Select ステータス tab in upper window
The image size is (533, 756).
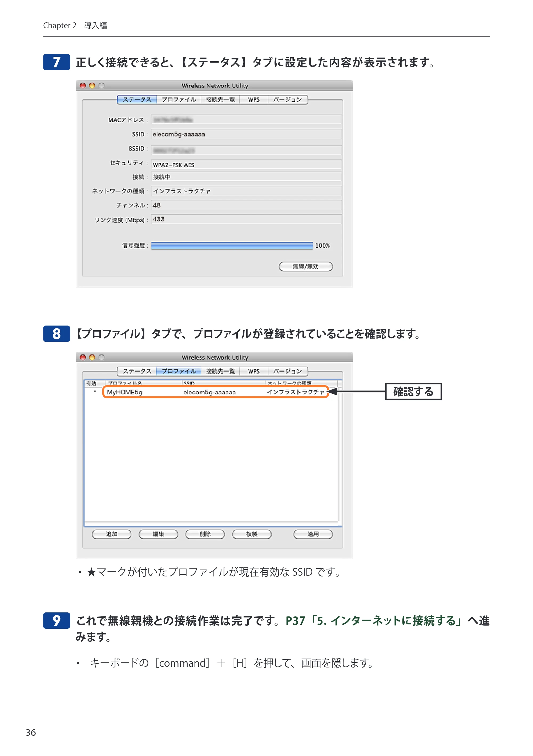point(137,99)
